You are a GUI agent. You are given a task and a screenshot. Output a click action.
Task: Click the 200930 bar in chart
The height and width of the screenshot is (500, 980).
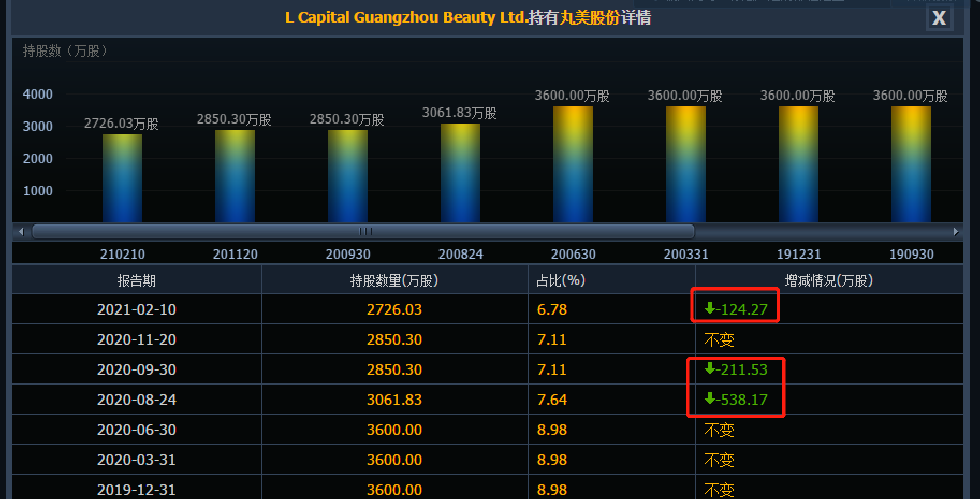(348, 176)
